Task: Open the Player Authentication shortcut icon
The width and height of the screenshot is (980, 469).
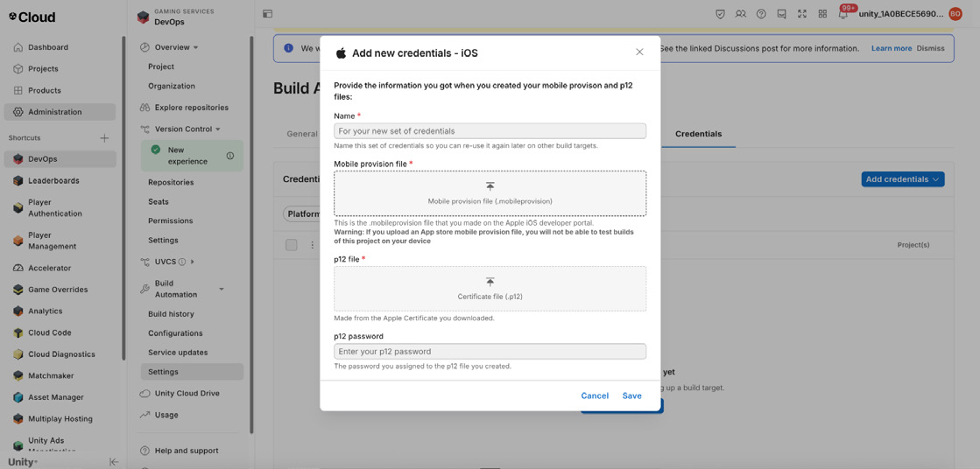Action: pos(18,208)
